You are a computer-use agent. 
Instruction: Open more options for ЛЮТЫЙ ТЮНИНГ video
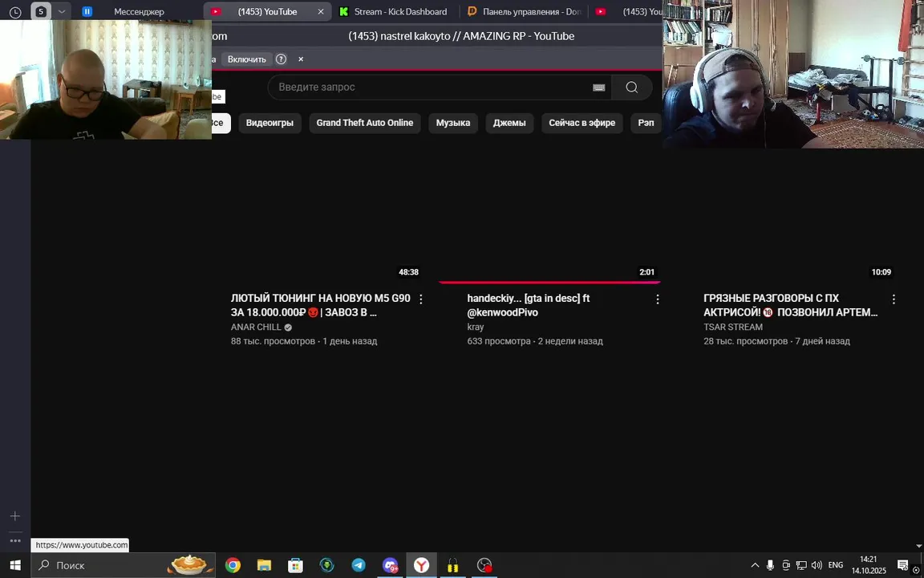[x=421, y=299]
